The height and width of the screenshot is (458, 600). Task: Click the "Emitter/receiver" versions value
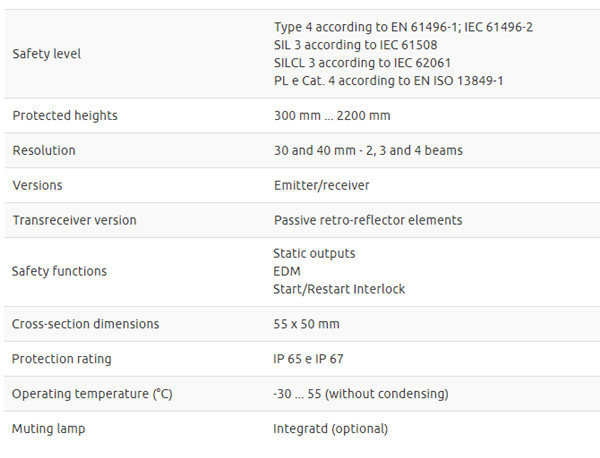[x=320, y=186]
